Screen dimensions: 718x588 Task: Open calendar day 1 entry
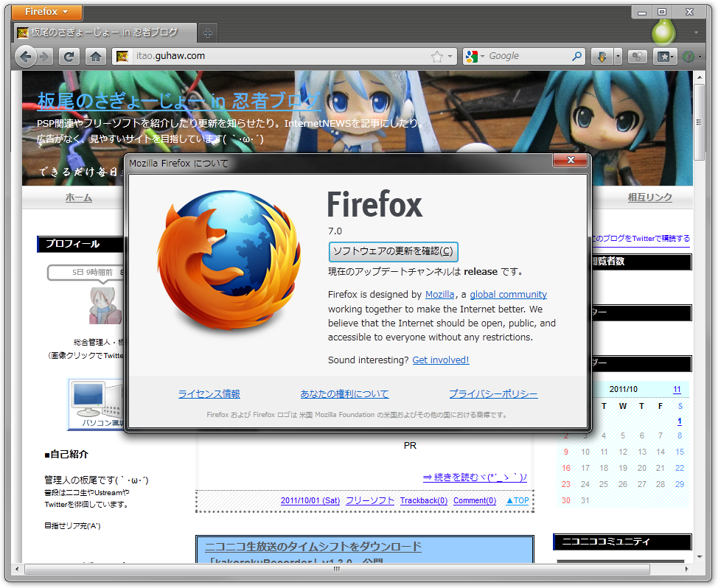(x=680, y=421)
